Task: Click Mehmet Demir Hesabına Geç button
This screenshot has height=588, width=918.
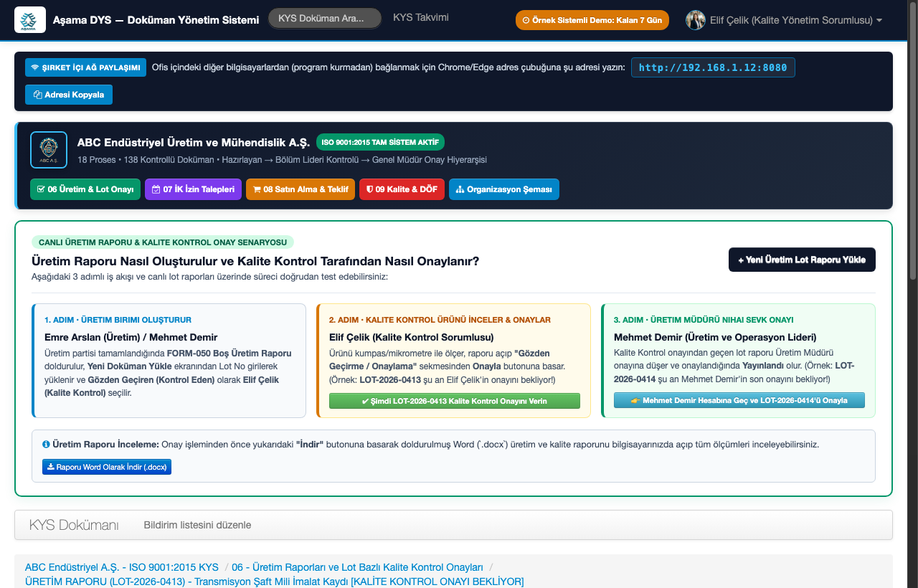Action: 739,400
